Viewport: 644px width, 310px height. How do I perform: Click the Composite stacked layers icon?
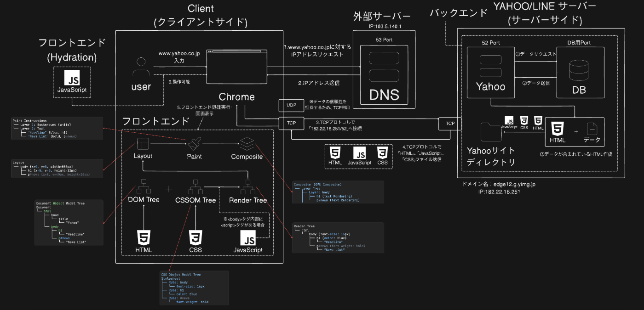[247, 144]
